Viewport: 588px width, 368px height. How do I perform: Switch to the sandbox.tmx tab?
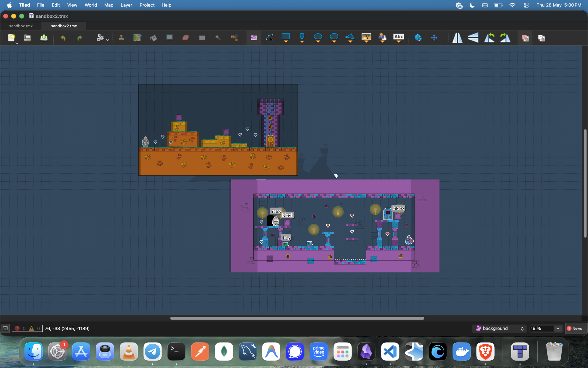[x=21, y=26]
